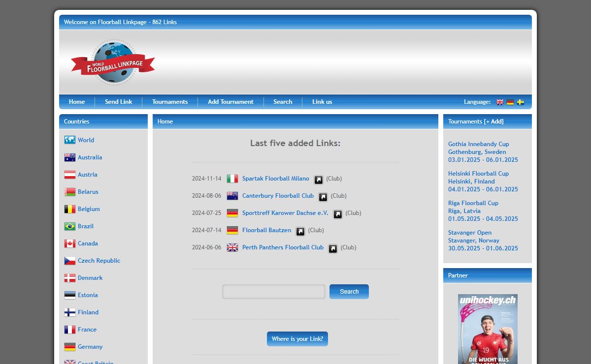Select Austria in the Countries list

click(88, 175)
